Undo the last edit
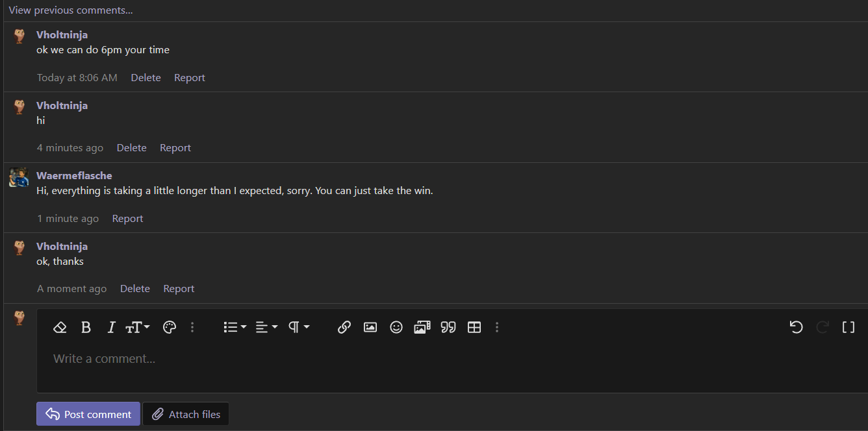Viewport: 868px width, 431px height. coord(797,327)
